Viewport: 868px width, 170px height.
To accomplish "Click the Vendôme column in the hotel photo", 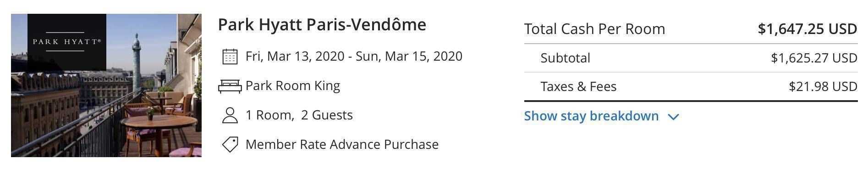I will pos(137,62).
